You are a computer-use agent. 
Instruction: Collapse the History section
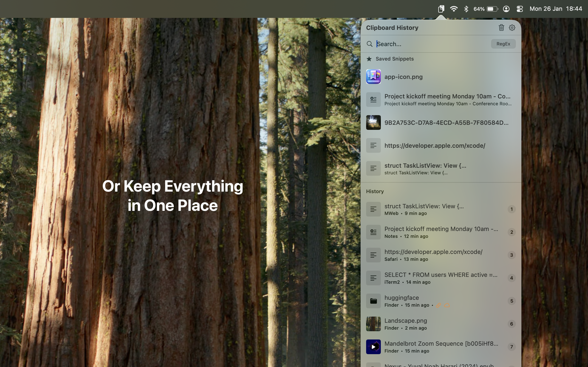[x=375, y=191]
